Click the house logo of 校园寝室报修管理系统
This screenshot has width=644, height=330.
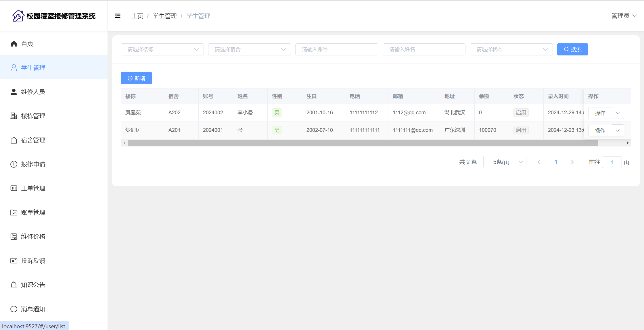coord(18,16)
